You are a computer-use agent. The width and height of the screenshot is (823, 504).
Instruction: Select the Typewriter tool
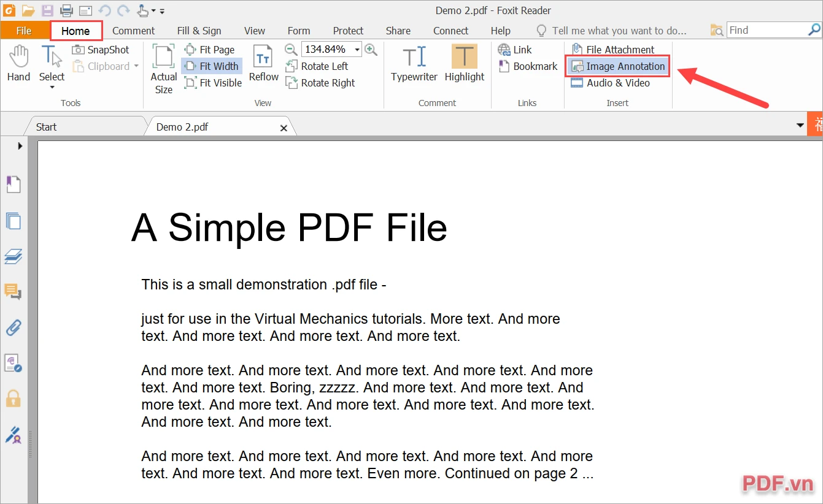(414, 63)
